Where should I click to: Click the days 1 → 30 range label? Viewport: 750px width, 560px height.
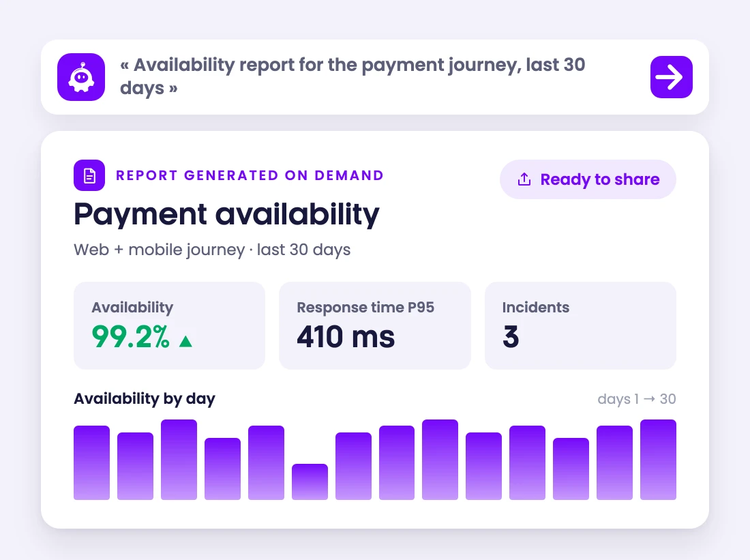(x=637, y=399)
